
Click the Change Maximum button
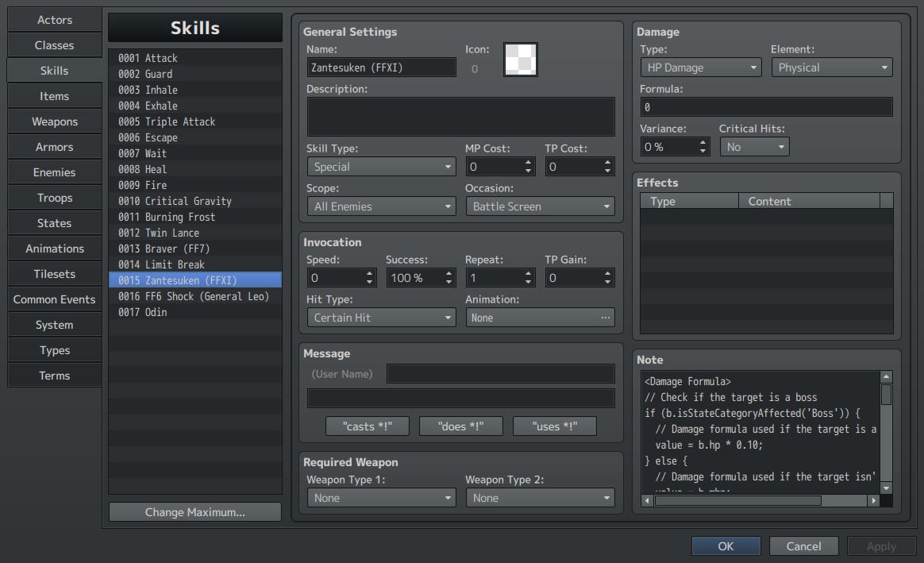[195, 512]
